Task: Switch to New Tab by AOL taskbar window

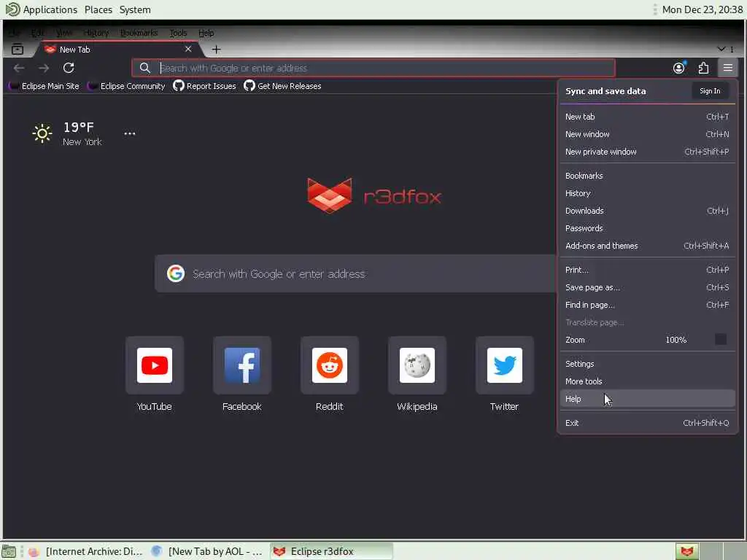Action: [x=207, y=551]
